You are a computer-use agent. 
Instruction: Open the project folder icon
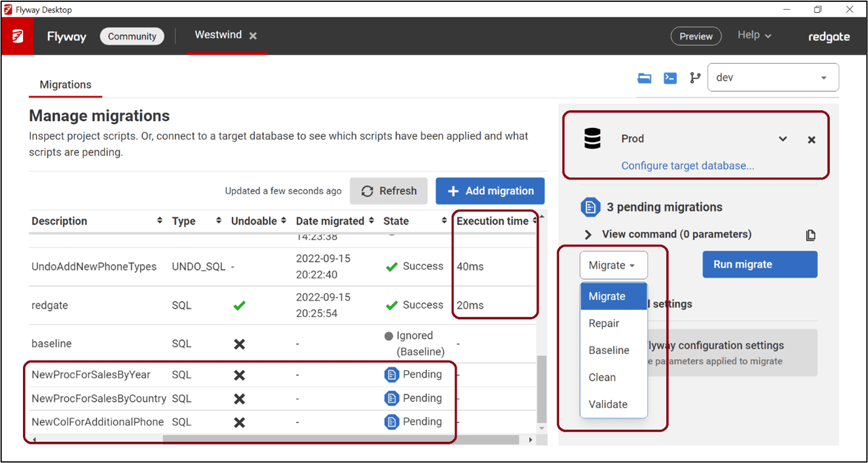(644, 77)
